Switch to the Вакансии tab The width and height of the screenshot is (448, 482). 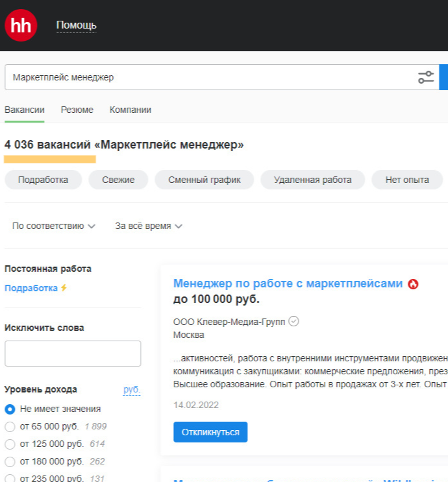(25, 110)
